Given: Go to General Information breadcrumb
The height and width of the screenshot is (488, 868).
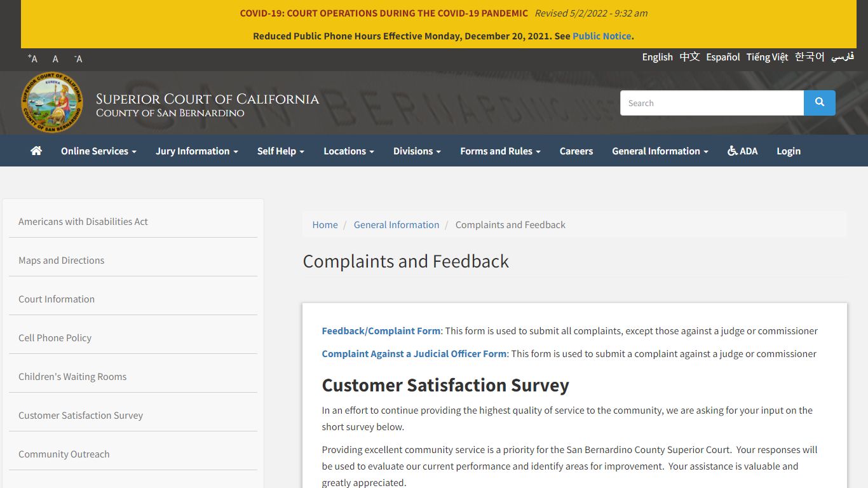Looking at the screenshot, I should pos(397,224).
